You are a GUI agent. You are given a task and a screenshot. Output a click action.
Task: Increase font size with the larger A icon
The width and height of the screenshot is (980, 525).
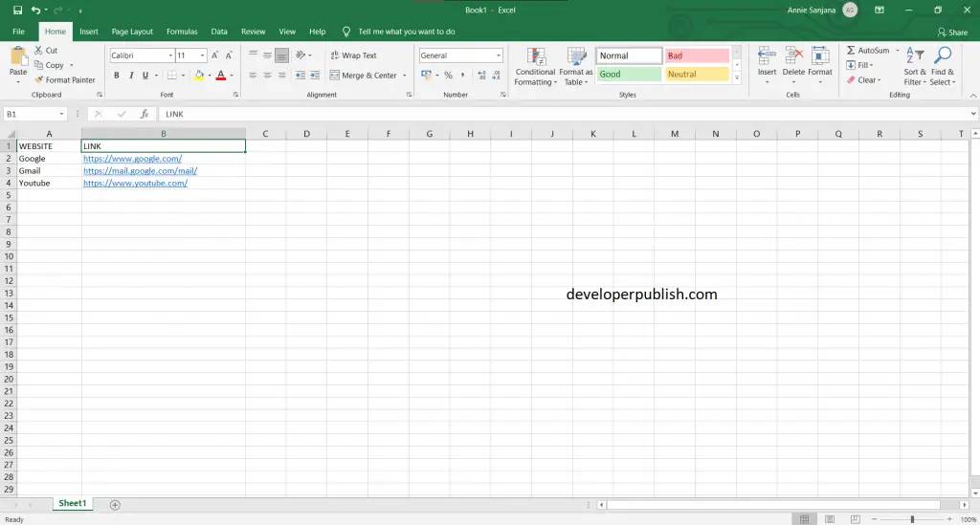pyautogui.click(x=214, y=55)
